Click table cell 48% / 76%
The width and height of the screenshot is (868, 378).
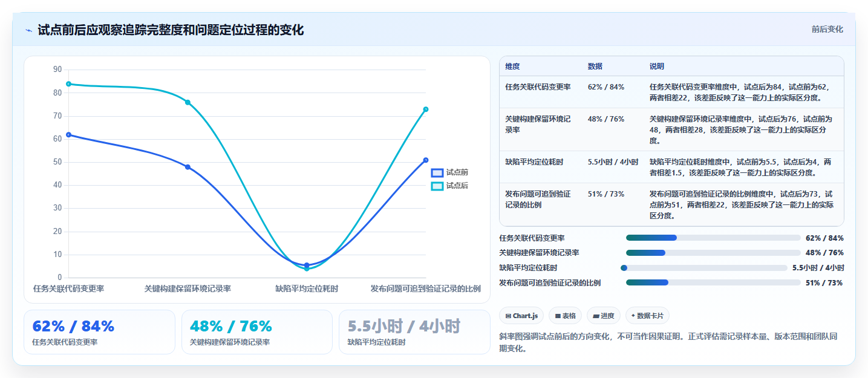[x=605, y=119]
